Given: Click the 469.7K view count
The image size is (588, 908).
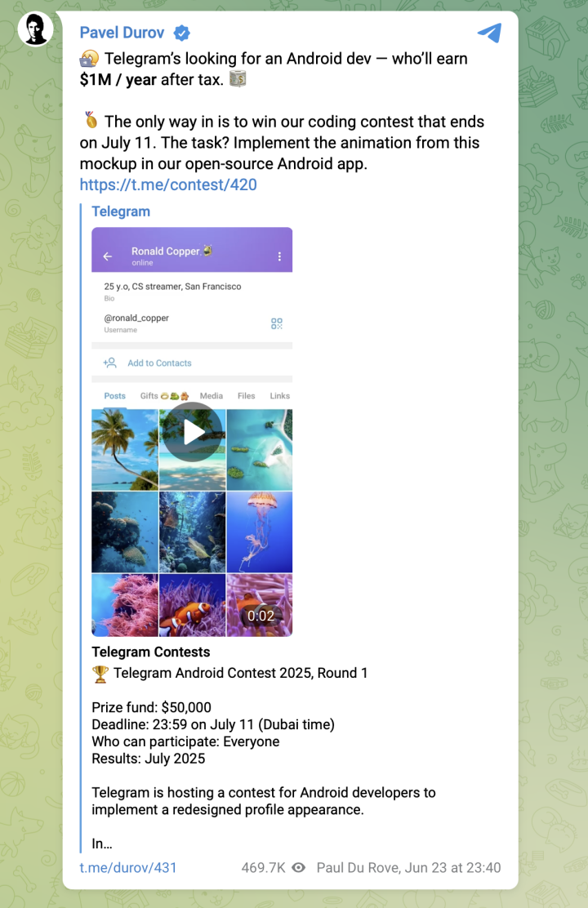Looking at the screenshot, I should coord(264,867).
